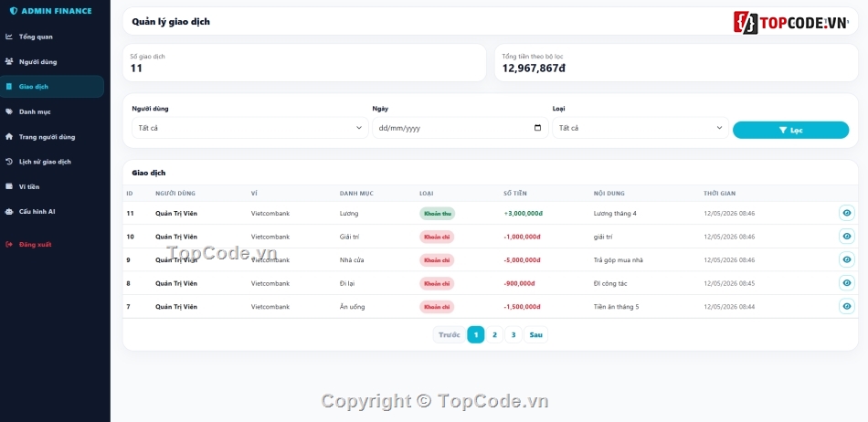The image size is (868, 422).
Task: View details of transaction ID 11
Action: 846,213
